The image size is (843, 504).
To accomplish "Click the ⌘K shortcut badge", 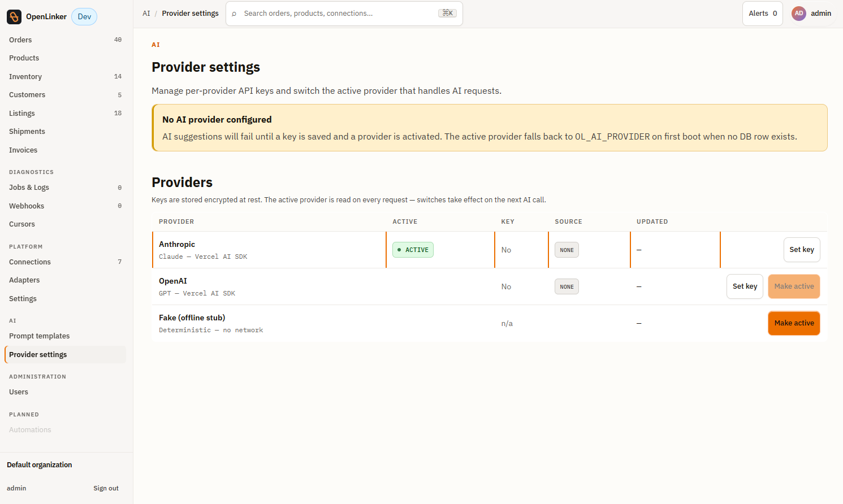I will click(x=447, y=14).
